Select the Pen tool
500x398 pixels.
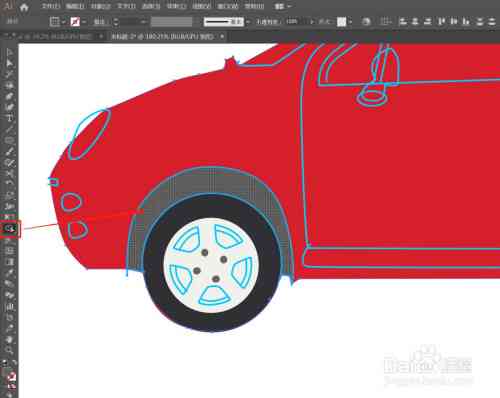(x=9, y=96)
